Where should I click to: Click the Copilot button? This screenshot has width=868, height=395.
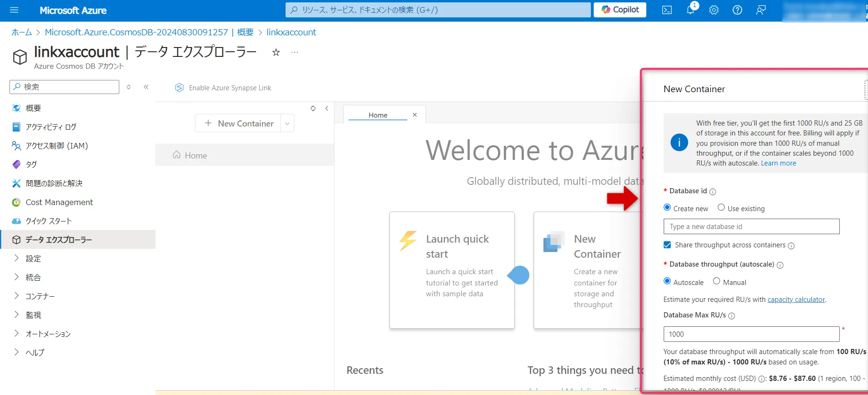(x=620, y=10)
